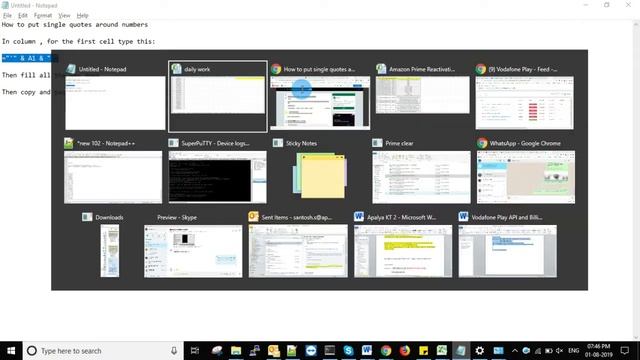Viewport: 640px width, 360px height.
Task: Click the Windows Start button
Action: coord(11,351)
